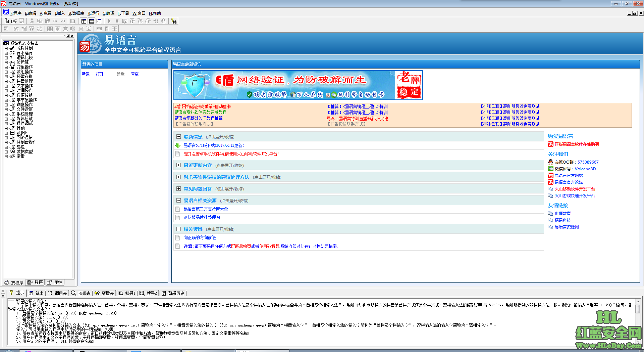Click the E盾 网络验证 banner ad
644x352 pixels.
click(298, 85)
